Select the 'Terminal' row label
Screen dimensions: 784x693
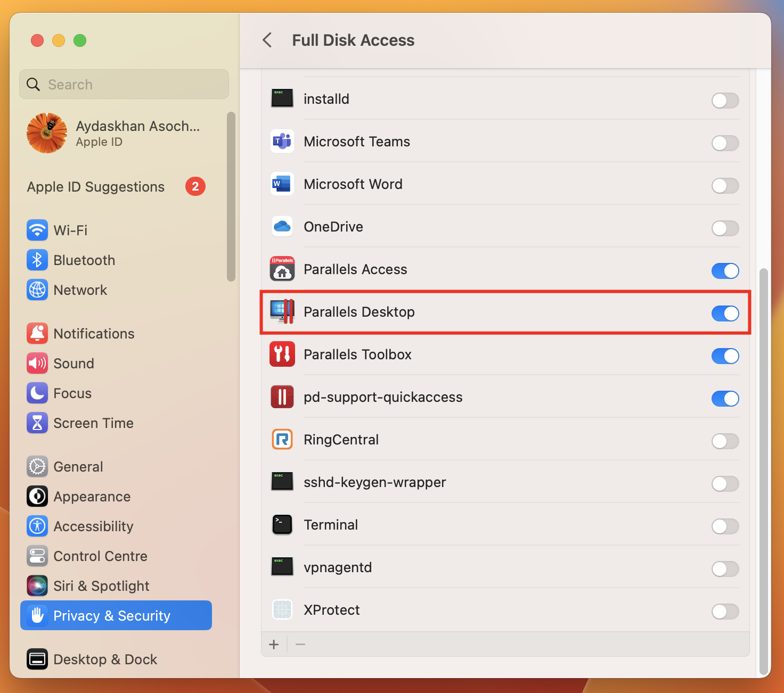tap(331, 525)
